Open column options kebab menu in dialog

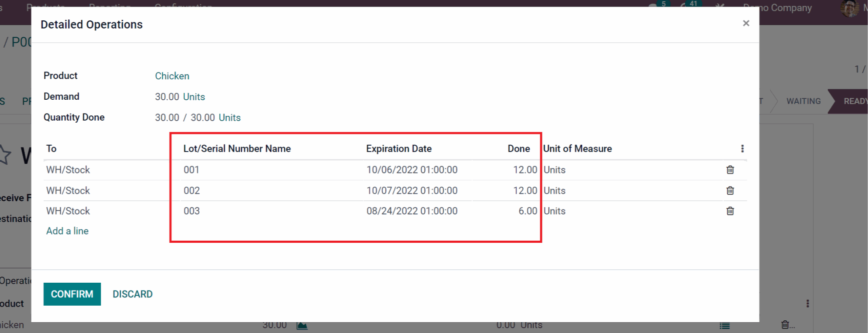(742, 149)
